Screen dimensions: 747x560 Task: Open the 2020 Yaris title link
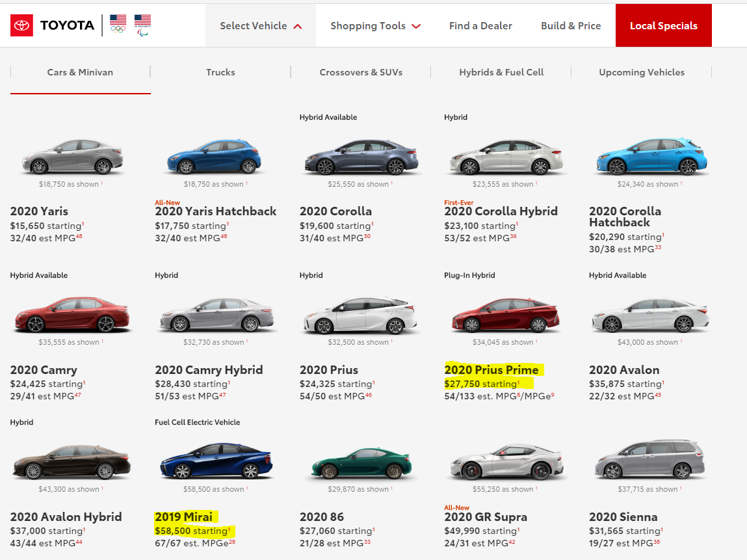point(39,211)
